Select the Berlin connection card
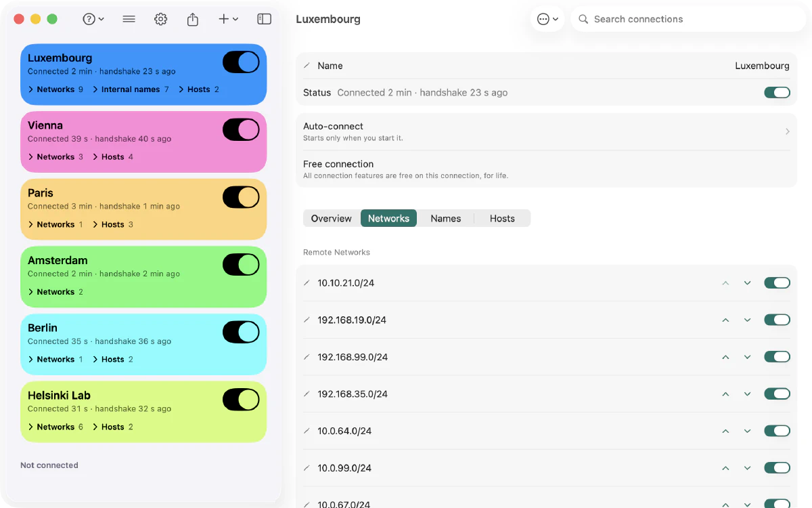Viewport: 812px width, 508px height. (143, 344)
